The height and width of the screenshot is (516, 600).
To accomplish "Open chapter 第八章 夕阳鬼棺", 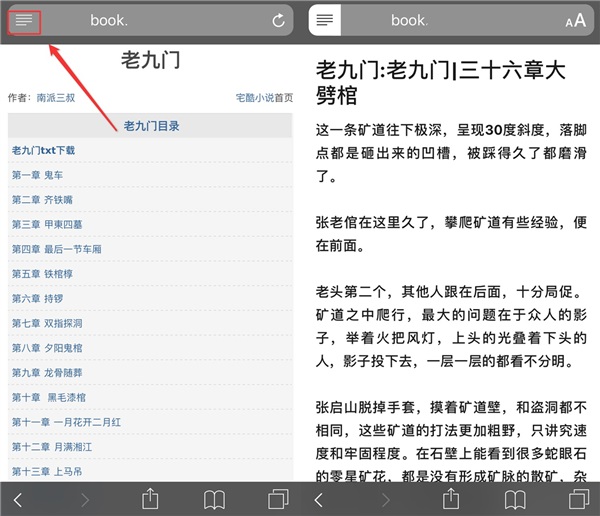I will point(47,348).
